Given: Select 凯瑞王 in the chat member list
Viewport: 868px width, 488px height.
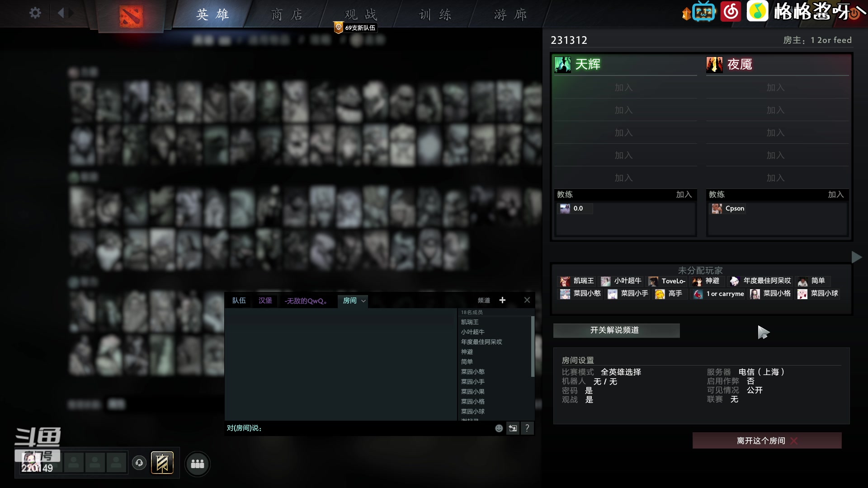Looking at the screenshot, I should [470, 322].
